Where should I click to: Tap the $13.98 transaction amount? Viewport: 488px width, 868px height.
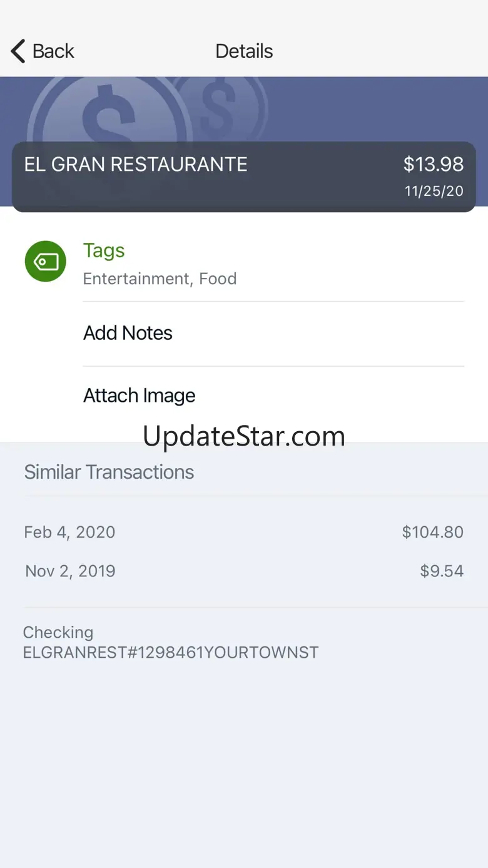(433, 165)
